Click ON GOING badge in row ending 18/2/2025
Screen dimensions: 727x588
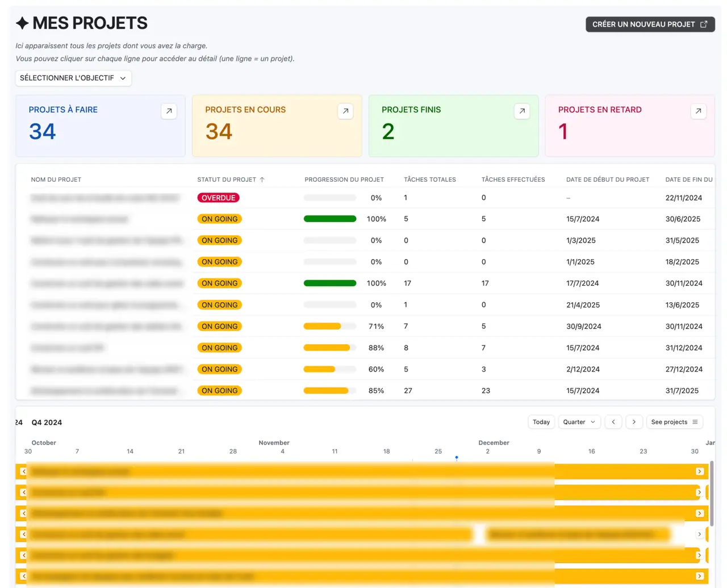(x=220, y=262)
